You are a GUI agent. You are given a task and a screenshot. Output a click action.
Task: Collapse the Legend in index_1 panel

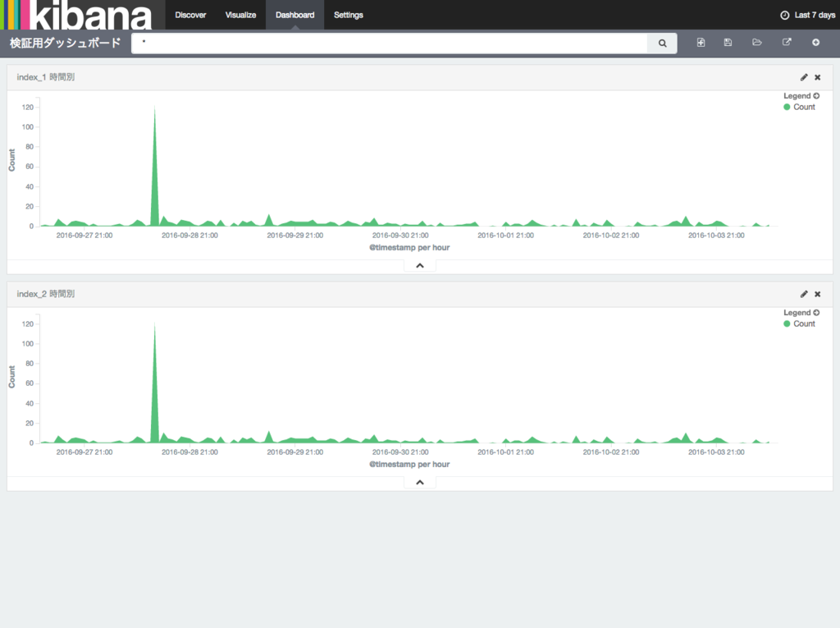click(x=801, y=96)
